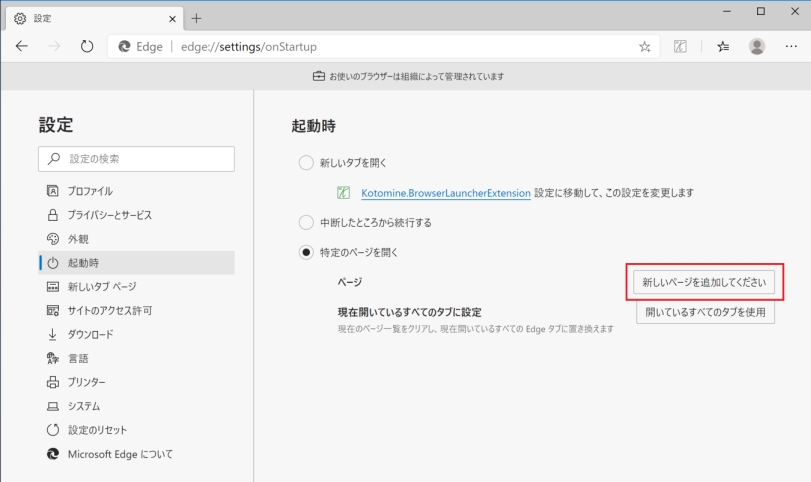Click 新しいページを追加してください button
The width and height of the screenshot is (811, 482).
point(704,283)
